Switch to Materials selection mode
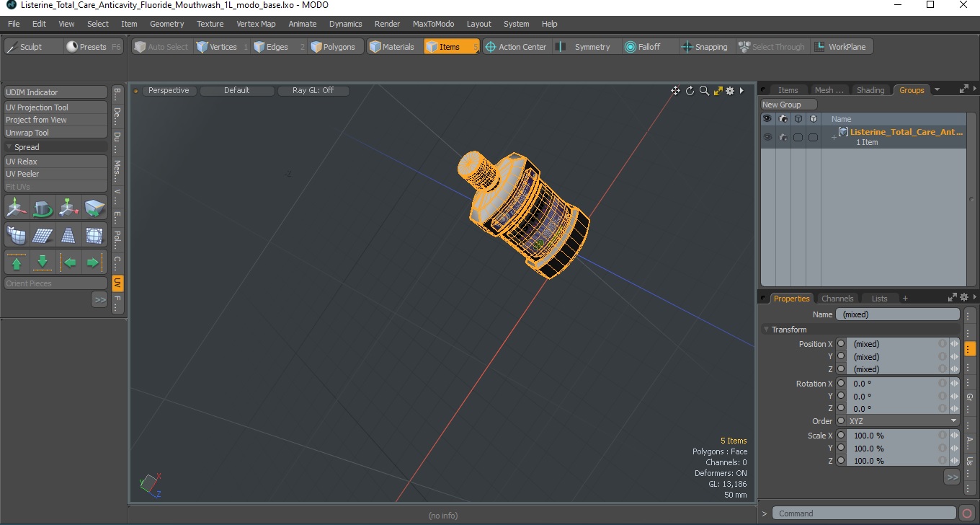The image size is (980, 525). click(x=395, y=47)
